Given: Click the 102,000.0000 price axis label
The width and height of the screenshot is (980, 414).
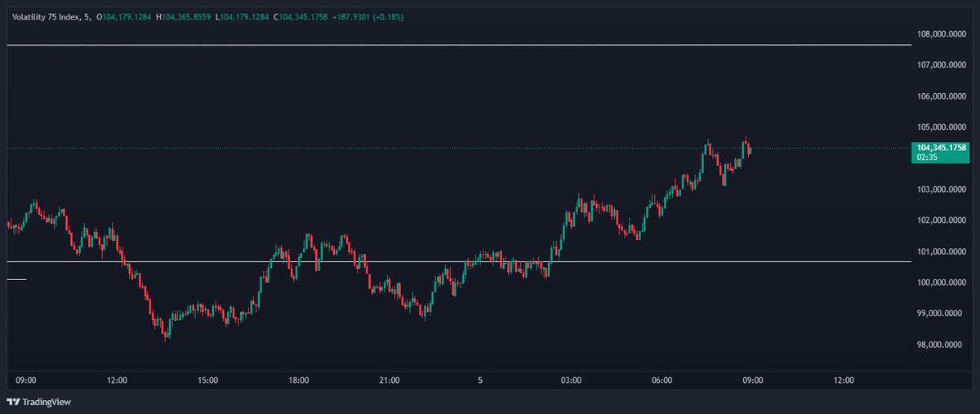Looking at the screenshot, I should [942, 220].
